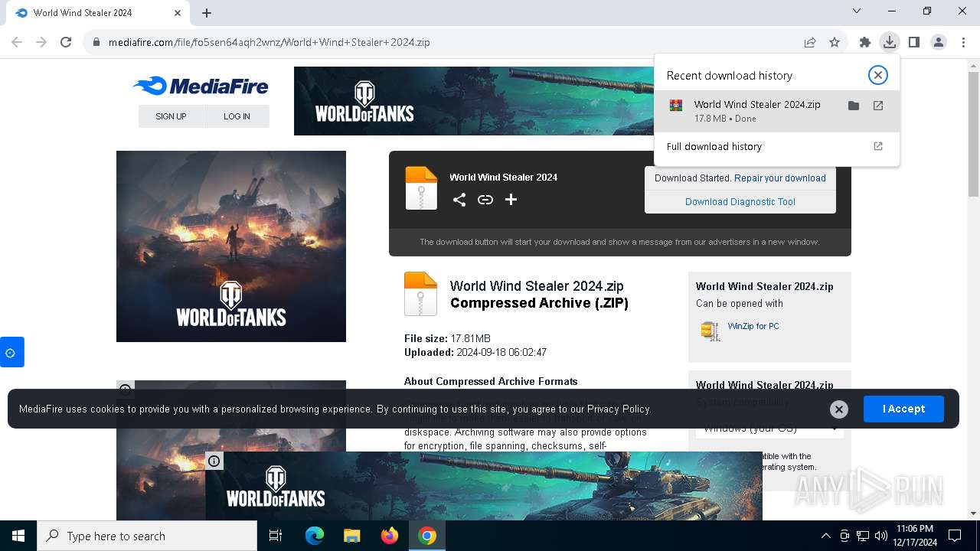
Task: Launch Firefox from the taskbar
Action: [390, 536]
